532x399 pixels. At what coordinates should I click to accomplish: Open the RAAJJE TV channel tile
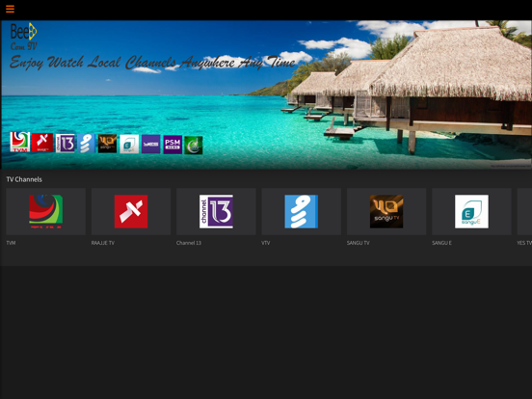coord(131,211)
